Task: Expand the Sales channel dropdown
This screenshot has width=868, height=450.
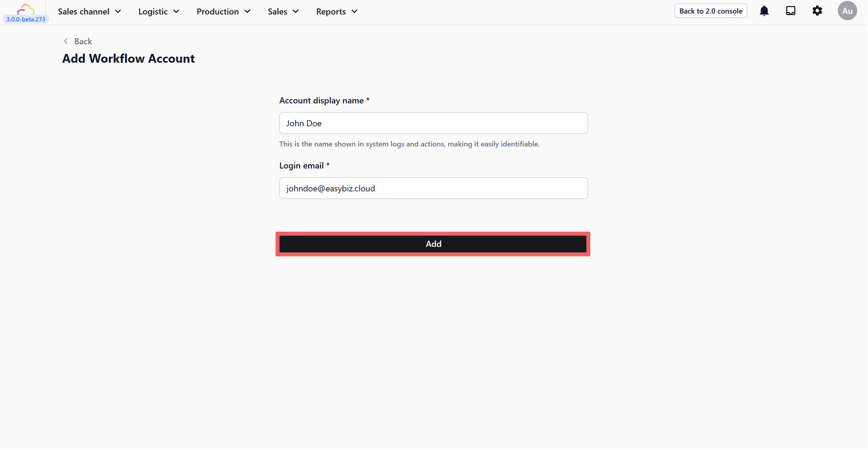Action: click(89, 11)
